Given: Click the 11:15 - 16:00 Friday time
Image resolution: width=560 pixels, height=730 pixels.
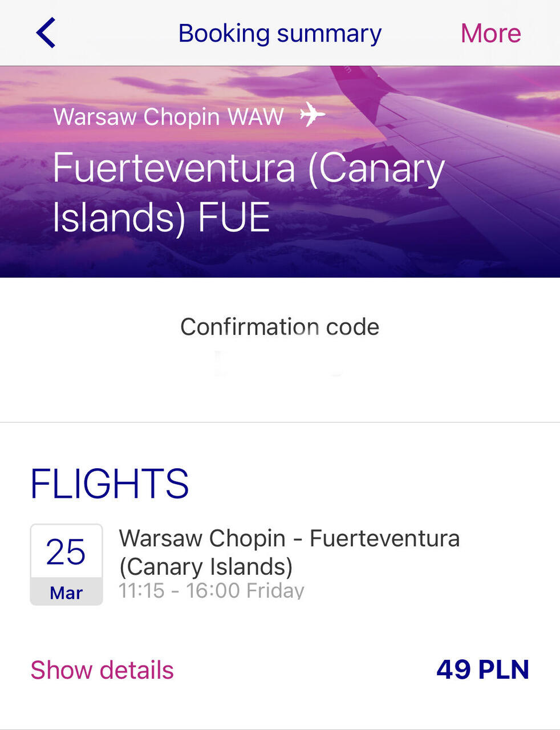Looking at the screenshot, I should click(212, 591).
